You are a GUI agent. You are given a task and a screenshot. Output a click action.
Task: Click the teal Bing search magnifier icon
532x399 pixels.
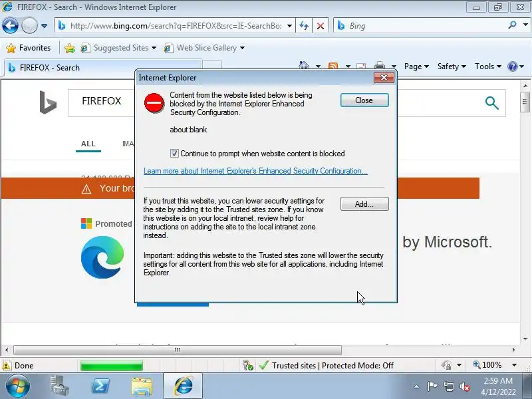pos(491,103)
